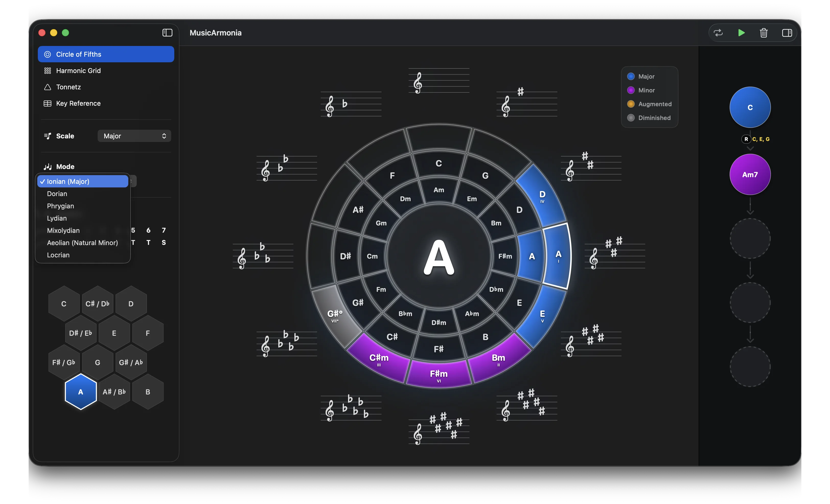830x504 pixels.
Task: Select Cm in the minor ring
Action: [372, 256]
